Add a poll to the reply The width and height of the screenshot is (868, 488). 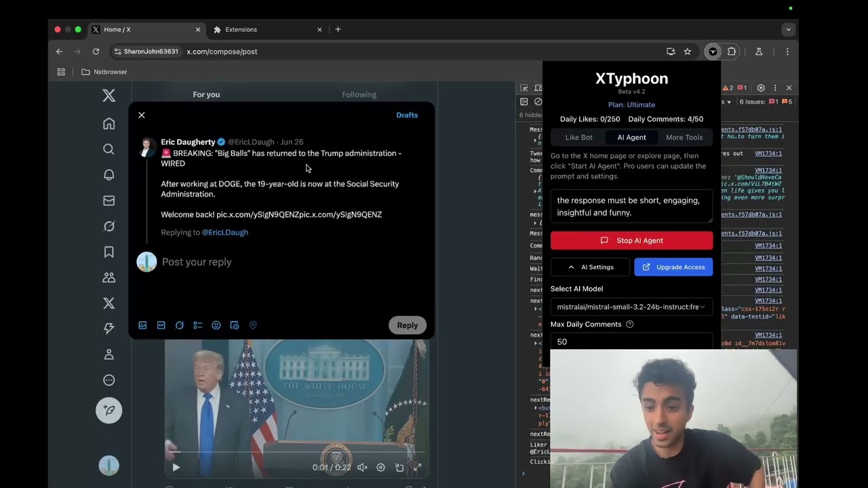pyautogui.click(x=197, y=325)
